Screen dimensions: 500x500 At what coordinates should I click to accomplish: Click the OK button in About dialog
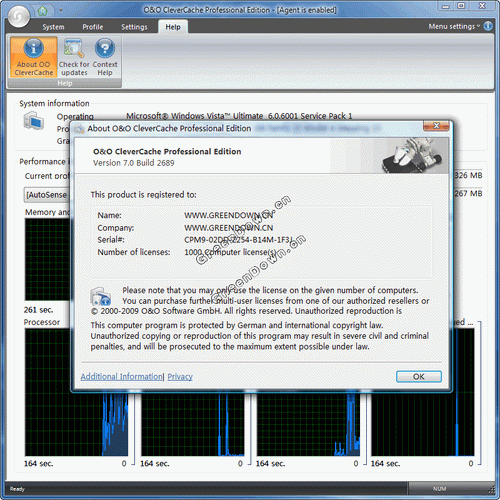coord(419,377)
